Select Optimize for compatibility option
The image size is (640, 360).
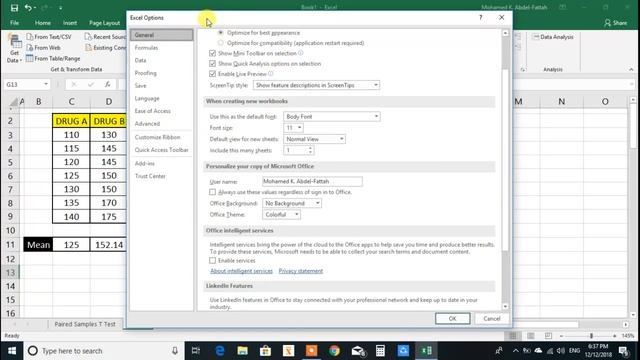coord(220,43)
